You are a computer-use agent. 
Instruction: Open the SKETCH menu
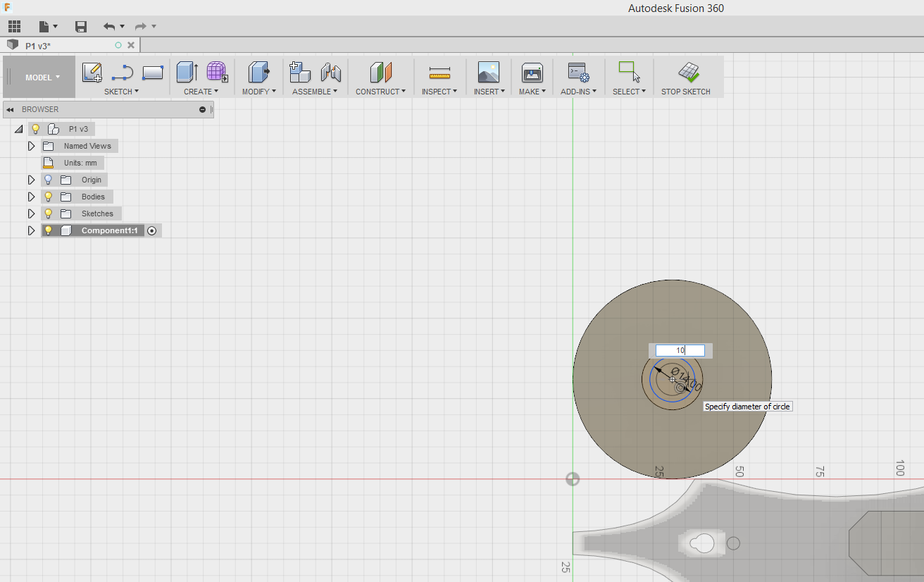coord(121,92)
